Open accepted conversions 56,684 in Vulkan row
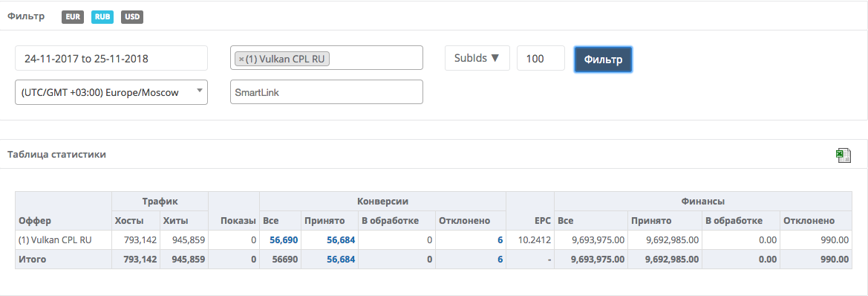The width and height of the screenshot is (868, 296). tap(341, 240)
